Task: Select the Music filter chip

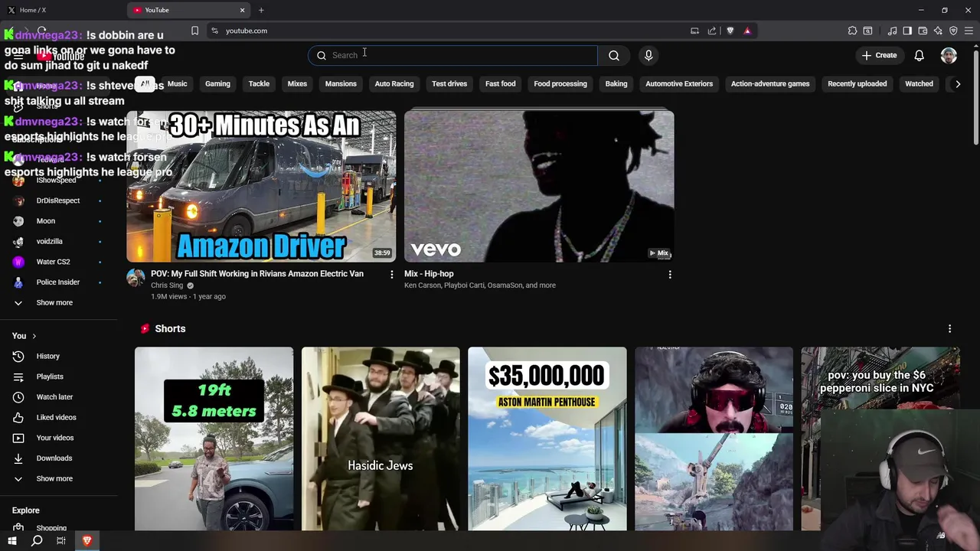Action: (177, 84)
